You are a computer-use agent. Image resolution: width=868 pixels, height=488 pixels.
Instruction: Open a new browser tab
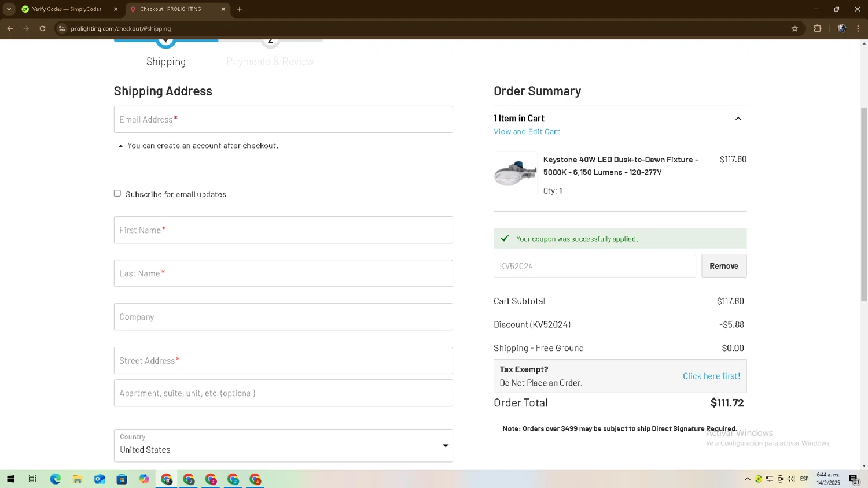click(240, 9)
